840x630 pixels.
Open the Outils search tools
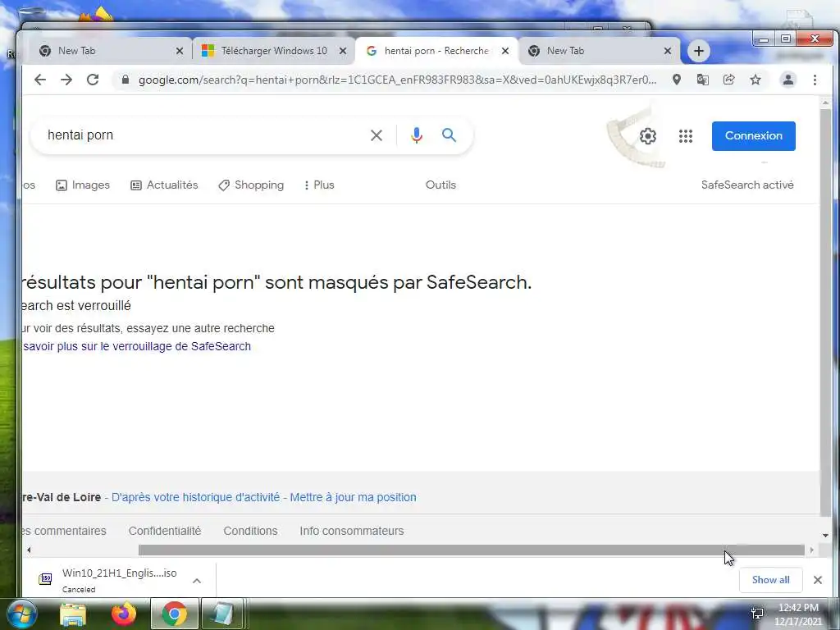tap(441, 185)
